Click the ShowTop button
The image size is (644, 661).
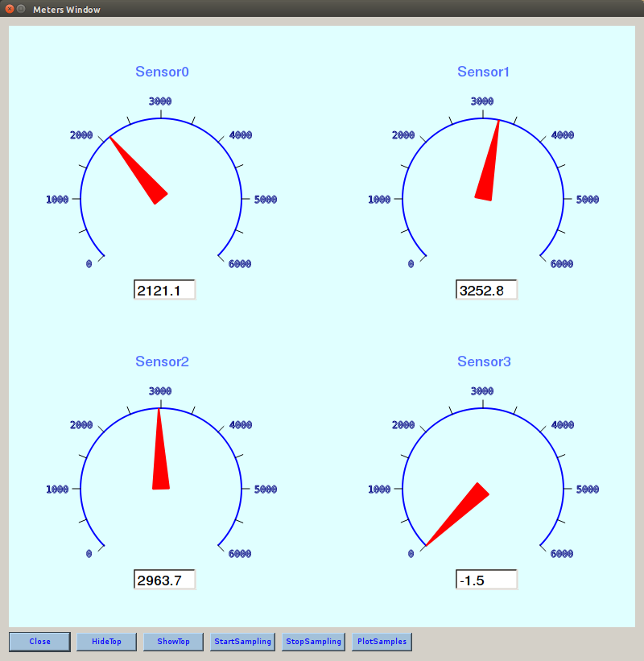pyautogui.click(x=173, y=642)
